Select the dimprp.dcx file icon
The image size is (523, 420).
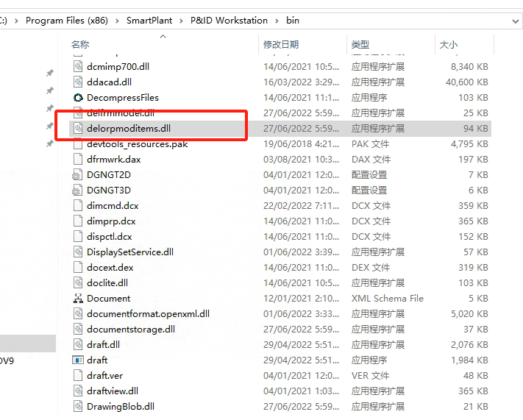78,221
